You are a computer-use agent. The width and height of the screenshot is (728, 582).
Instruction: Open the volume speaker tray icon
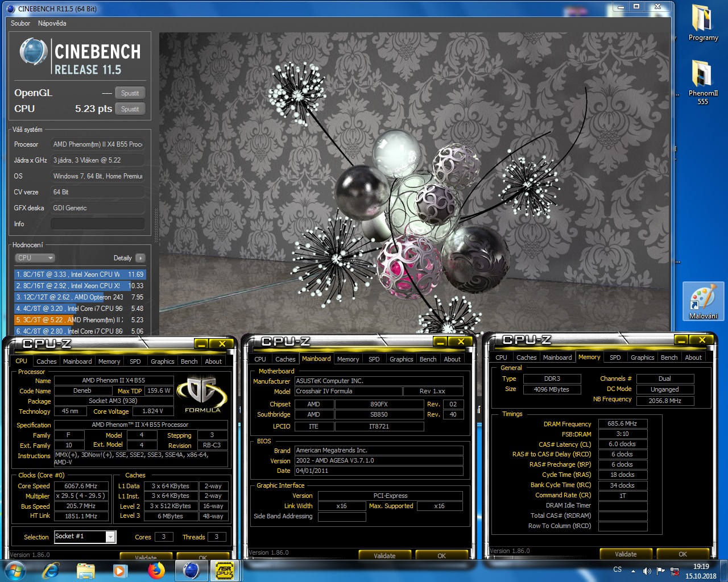tap(647, 571)
